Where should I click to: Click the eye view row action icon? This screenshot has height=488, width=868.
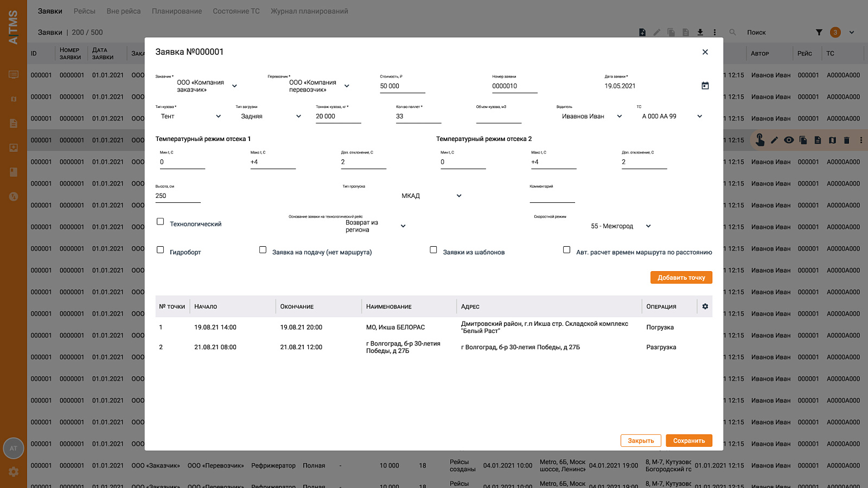789,140
